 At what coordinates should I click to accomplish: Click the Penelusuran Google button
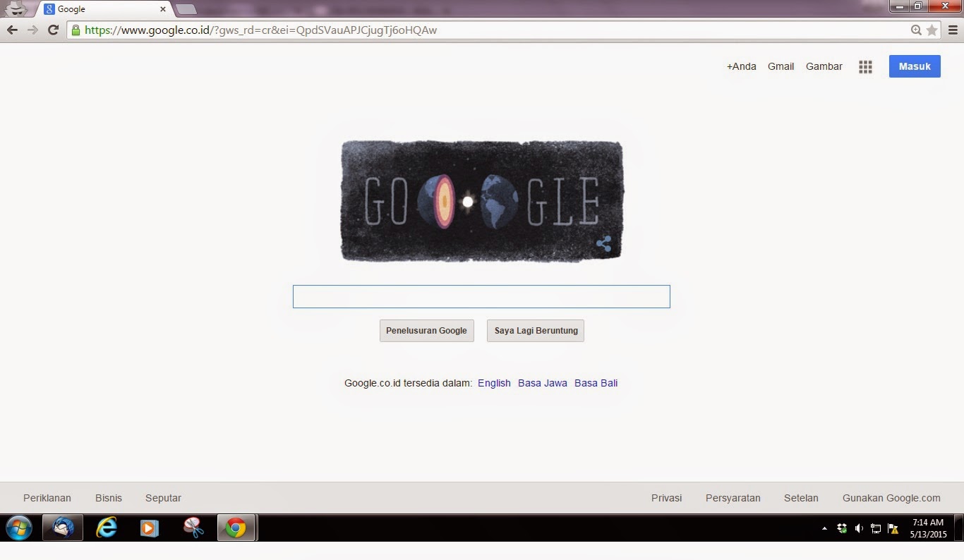click(426, 331)
